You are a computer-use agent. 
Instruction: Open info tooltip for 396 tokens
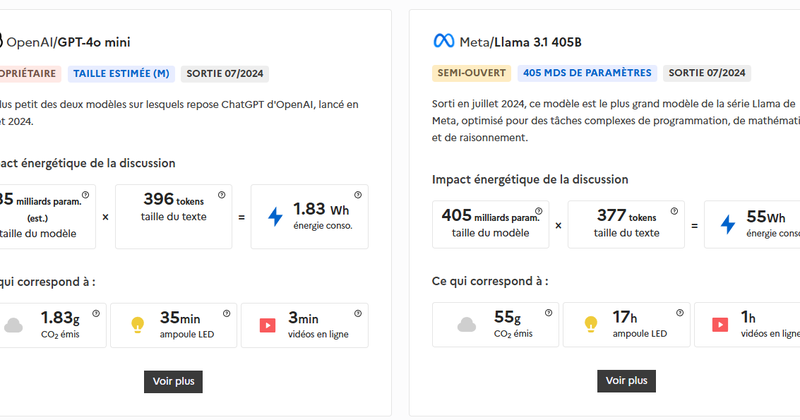click(221, 195)
